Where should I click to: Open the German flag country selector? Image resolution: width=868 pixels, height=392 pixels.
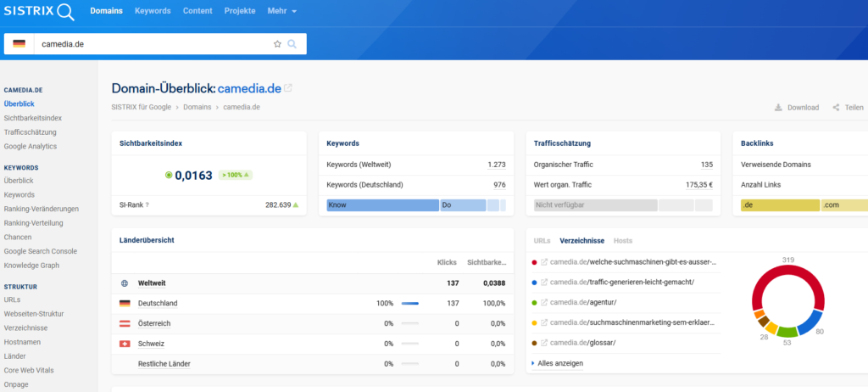[19, 44]
